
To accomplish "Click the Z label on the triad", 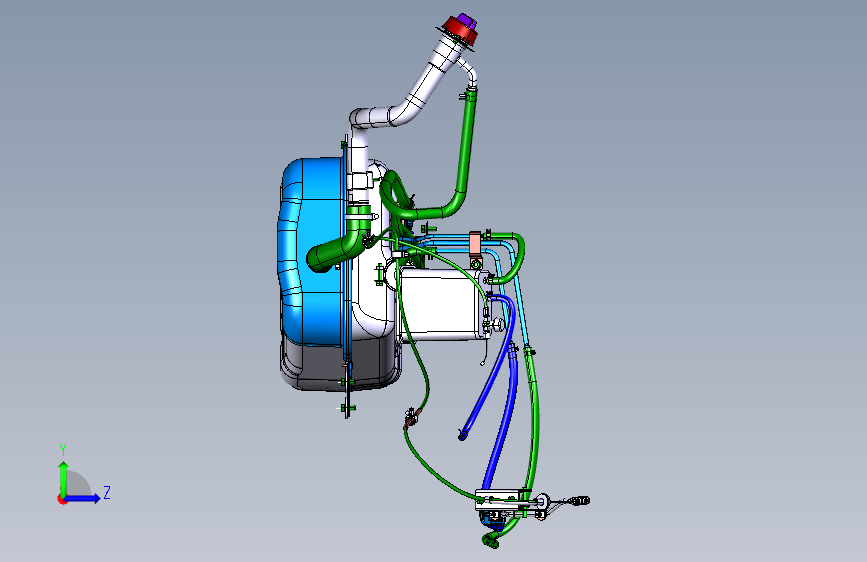I will (107, 492).
